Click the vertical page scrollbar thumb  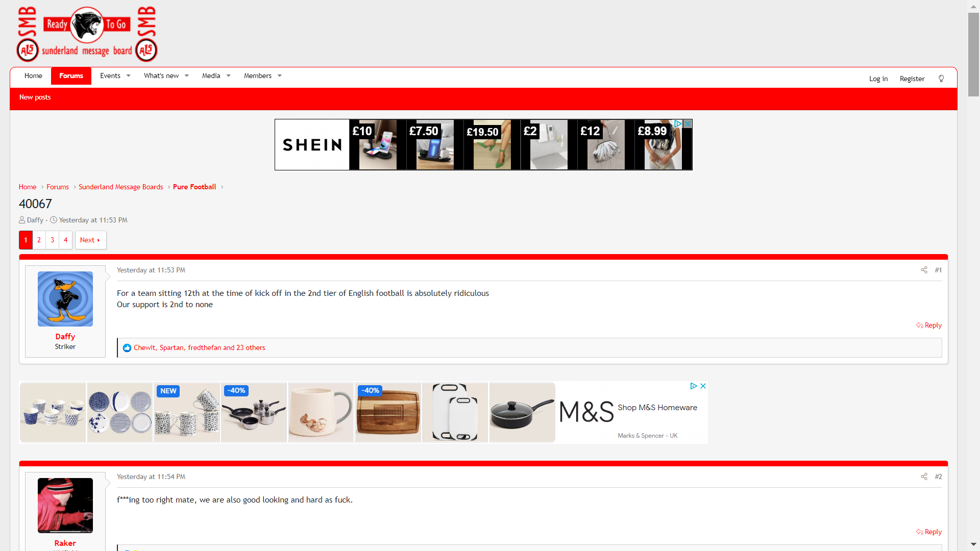pyautogui.click(x=973, y=55)
